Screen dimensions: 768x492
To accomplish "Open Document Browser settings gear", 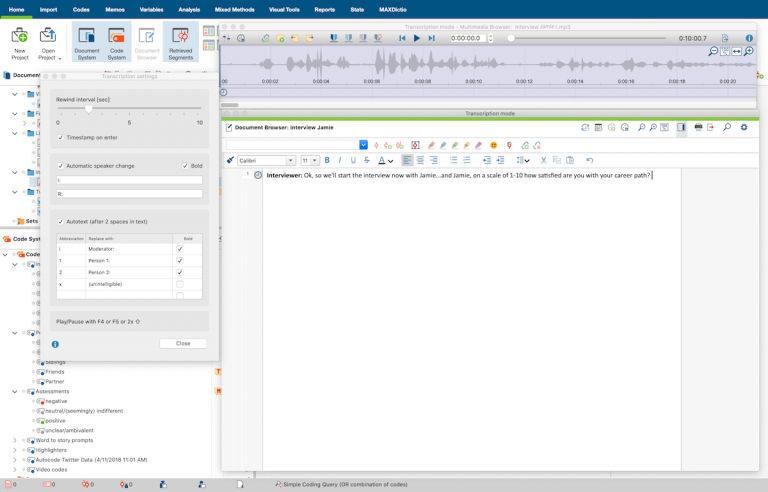I will pyautogui.click(x=744, y=127).
